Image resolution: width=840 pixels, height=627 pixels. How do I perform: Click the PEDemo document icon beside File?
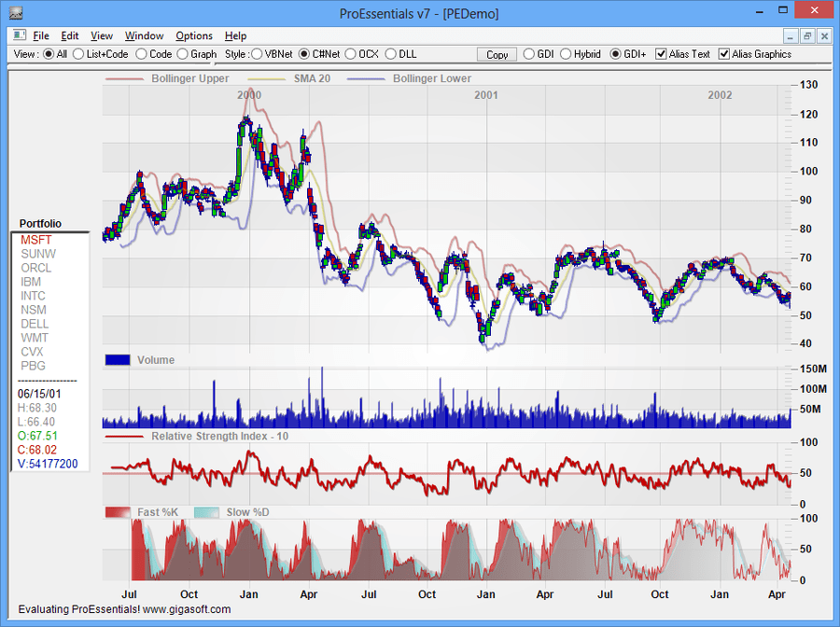click(x=20, y=35)
